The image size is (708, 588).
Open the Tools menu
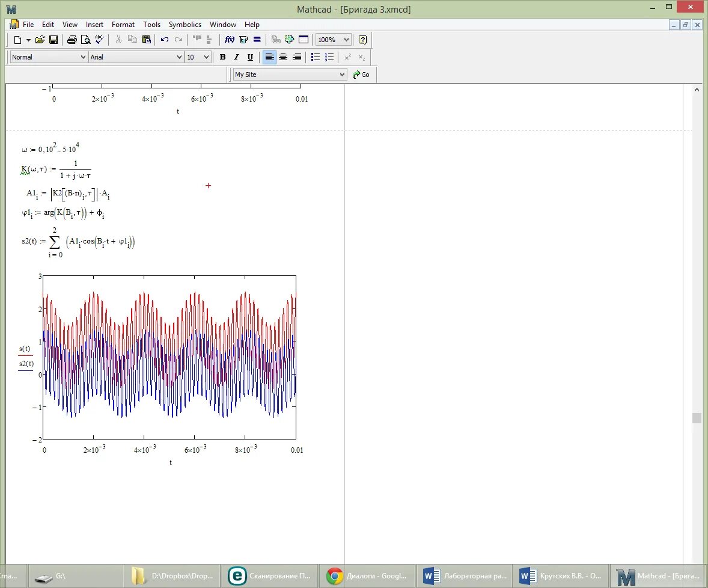(x=151, y=25)
